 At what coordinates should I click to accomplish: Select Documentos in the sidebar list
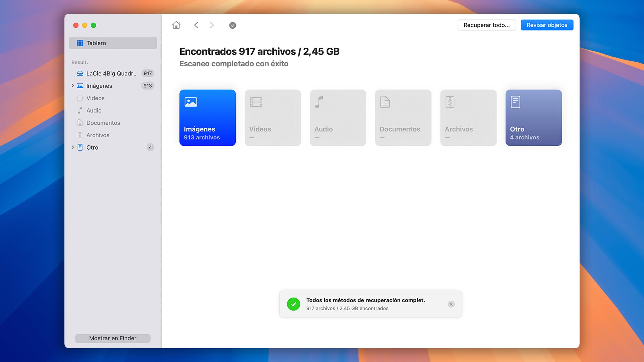(113, 123)
